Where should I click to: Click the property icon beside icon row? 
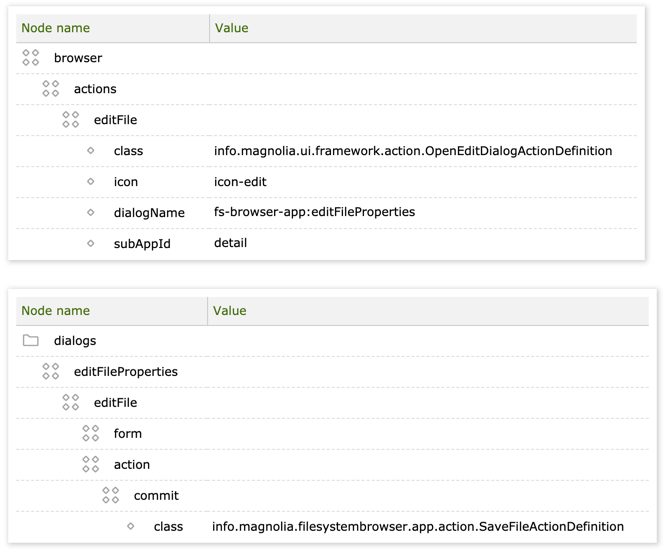point(91,182)
